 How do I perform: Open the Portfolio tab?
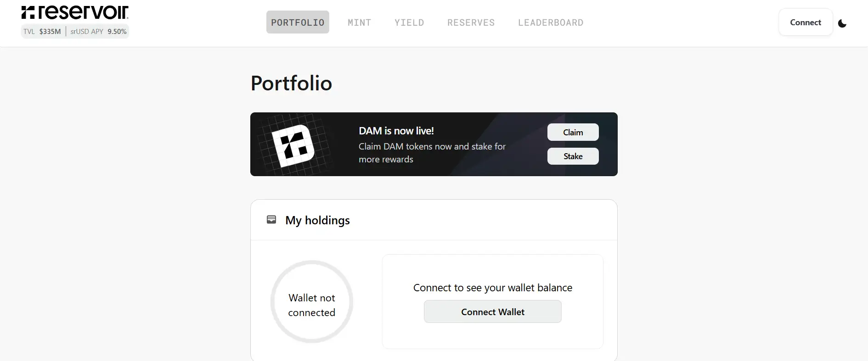point(298,22)
